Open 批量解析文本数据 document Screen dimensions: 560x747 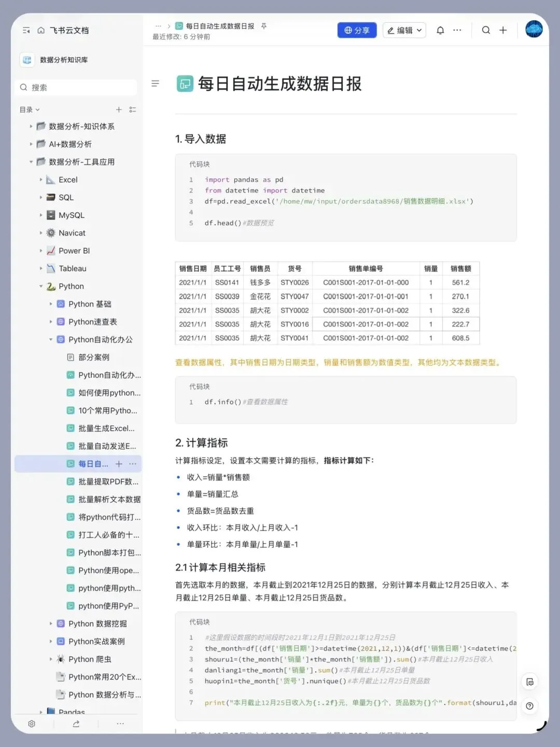(x=109, y=499)
